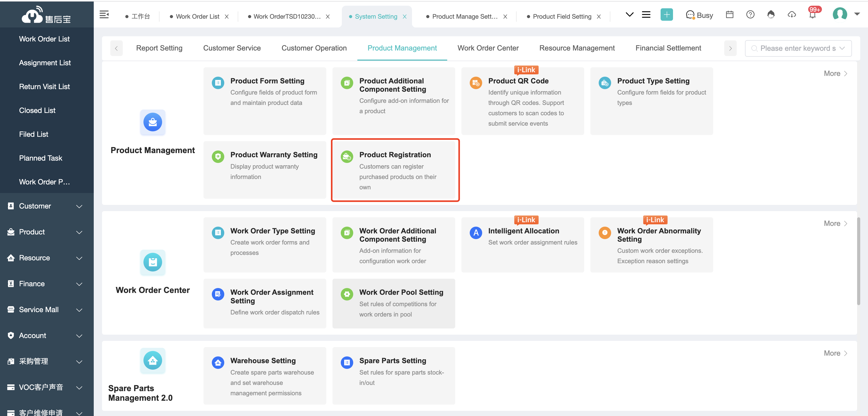The width and height of the screenshot is (868, 416).
Task: Switch to the Financial Settlement tab
Action: tap(668, 48)
